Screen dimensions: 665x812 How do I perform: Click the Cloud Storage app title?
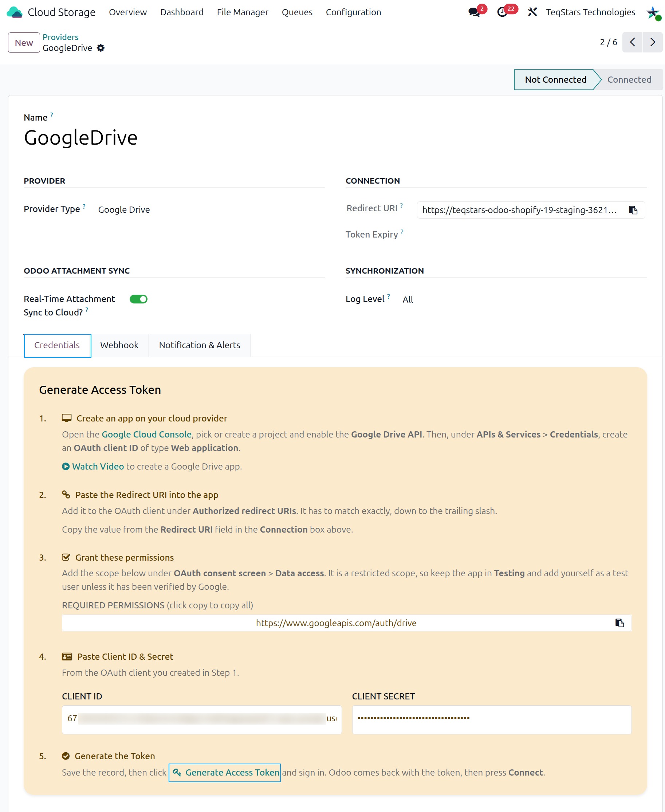(x=62, y=12)
